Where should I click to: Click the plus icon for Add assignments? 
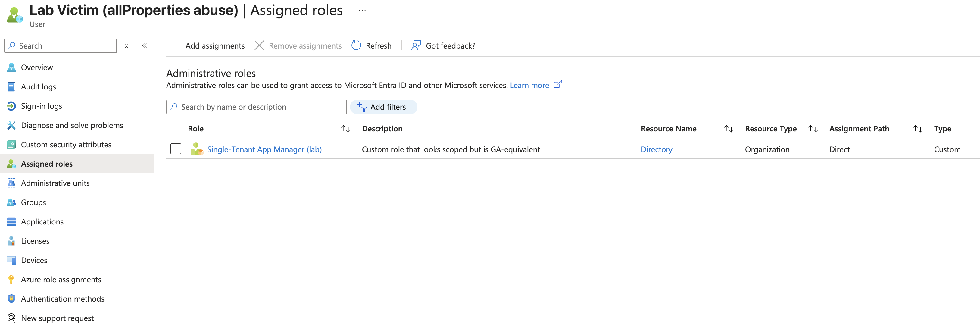click(176, 46)
